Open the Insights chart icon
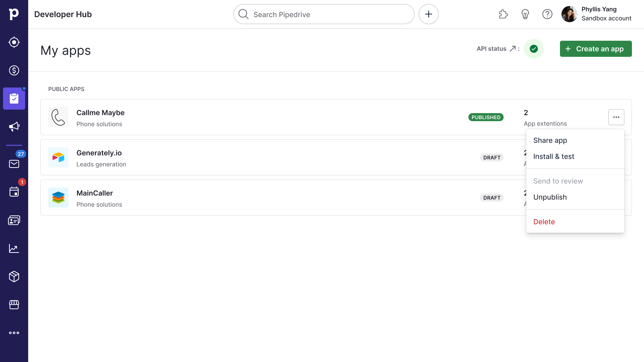The image size is (644, 362). 14,248
